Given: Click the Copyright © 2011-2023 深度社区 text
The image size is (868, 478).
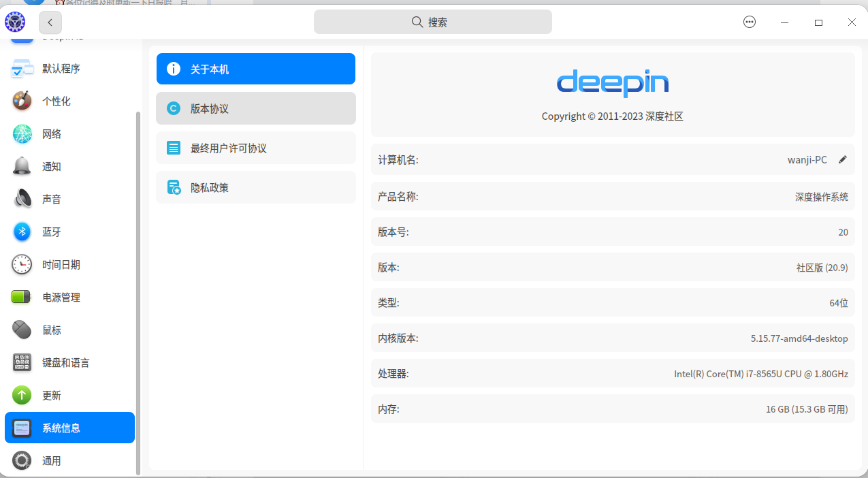Looking at the screenshot, I should 613,116.
